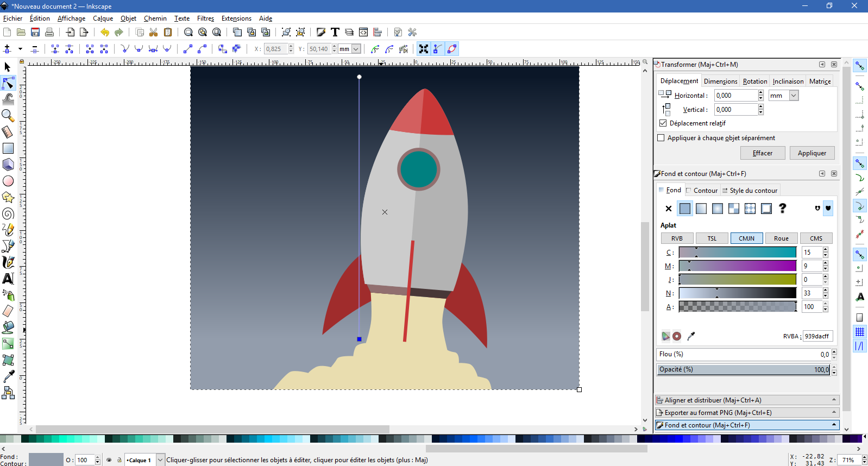Collapse Fond et contour docked bar

click(747, 425)
